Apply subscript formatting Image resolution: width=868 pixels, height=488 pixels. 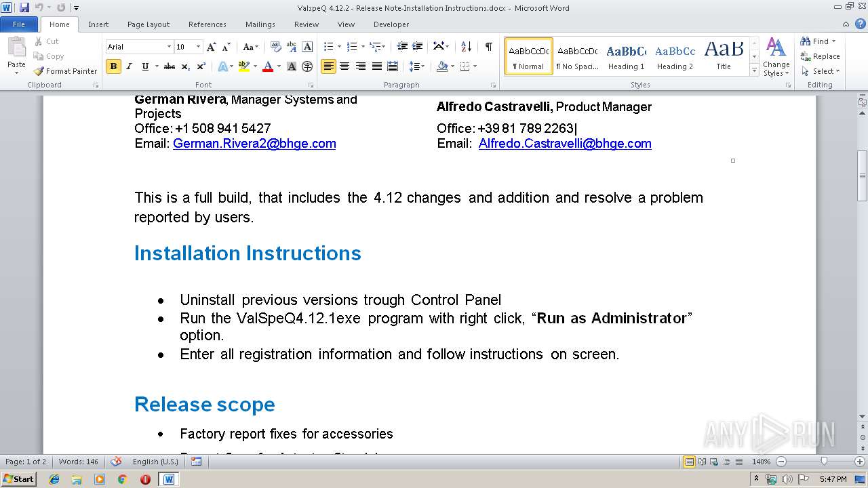point(186,66)
